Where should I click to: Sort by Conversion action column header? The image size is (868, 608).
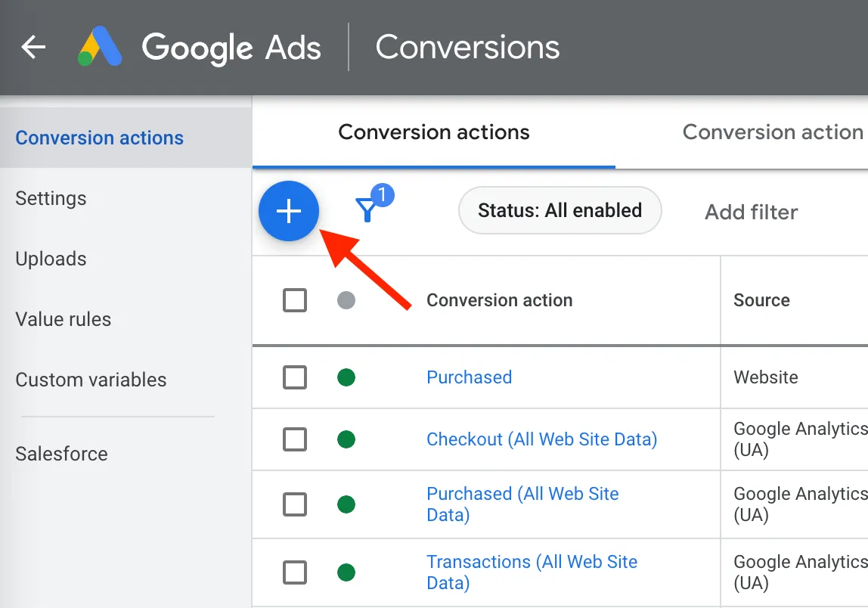499,300
